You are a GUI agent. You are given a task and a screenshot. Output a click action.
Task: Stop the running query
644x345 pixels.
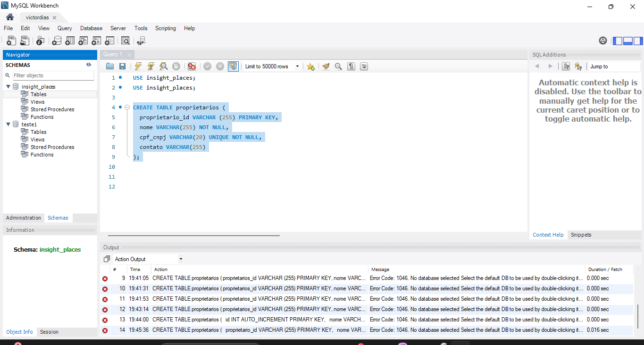click(176, 66)
